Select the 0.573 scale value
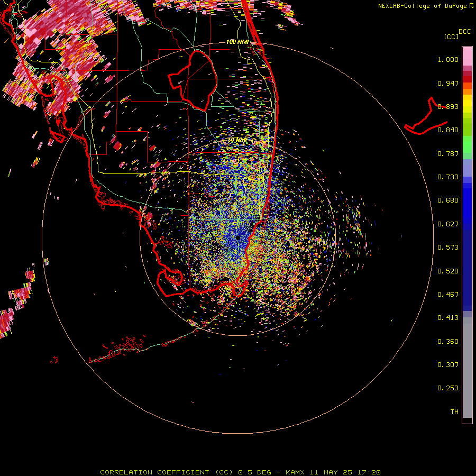The width and height of the screenshot is (476, 476). coord(448,248)
